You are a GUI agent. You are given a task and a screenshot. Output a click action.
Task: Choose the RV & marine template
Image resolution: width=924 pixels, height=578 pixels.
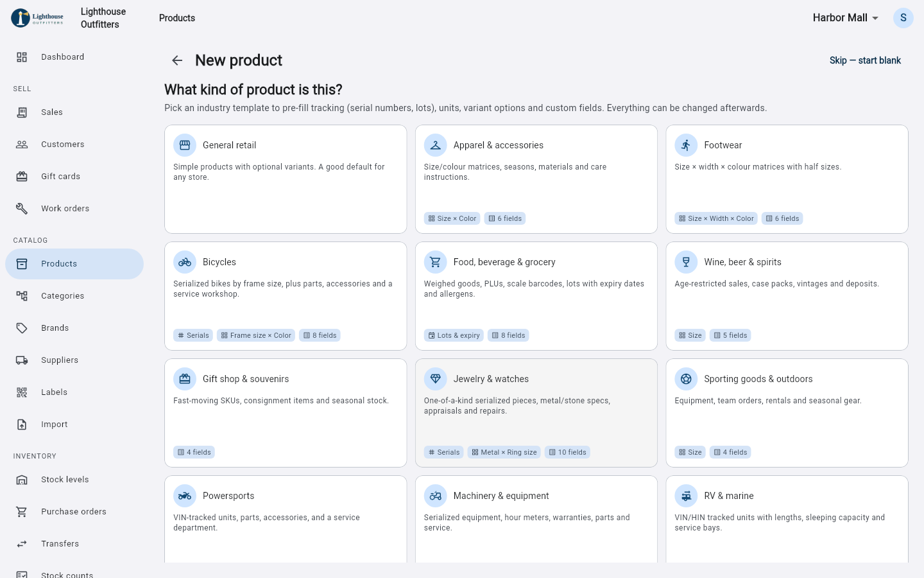pyautogui.click(x=787, y=520)
